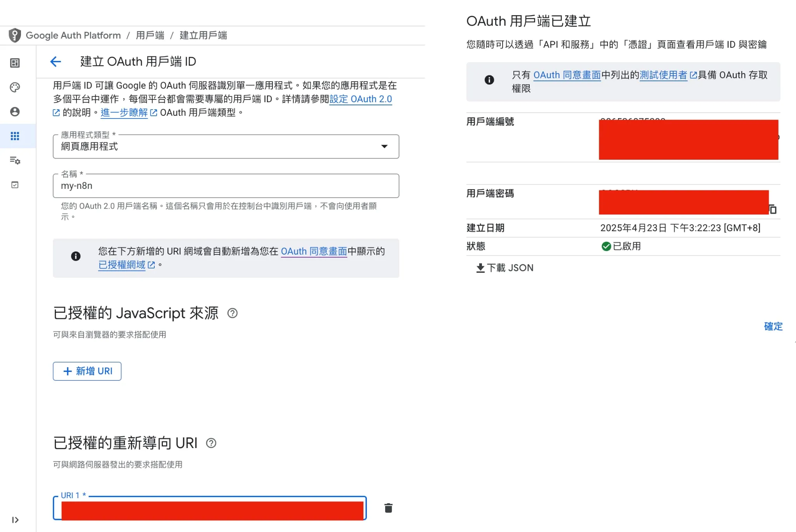Screen dimensions: 796x532
Task: Click the 已啟用 status text
Action: (627, 246)
